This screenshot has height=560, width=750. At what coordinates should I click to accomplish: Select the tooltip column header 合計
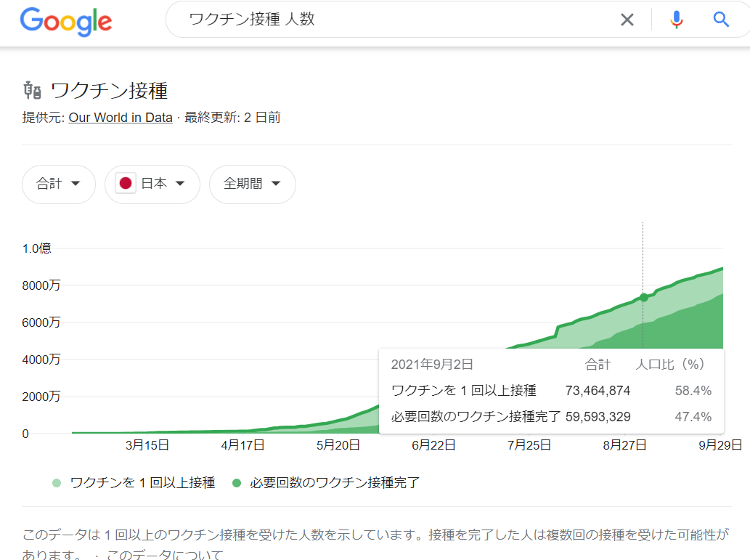598,365
